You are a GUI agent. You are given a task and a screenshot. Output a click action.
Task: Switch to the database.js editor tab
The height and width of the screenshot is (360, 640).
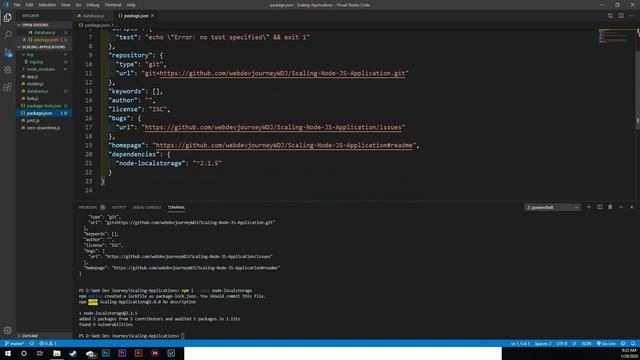(x=92, y=16)
